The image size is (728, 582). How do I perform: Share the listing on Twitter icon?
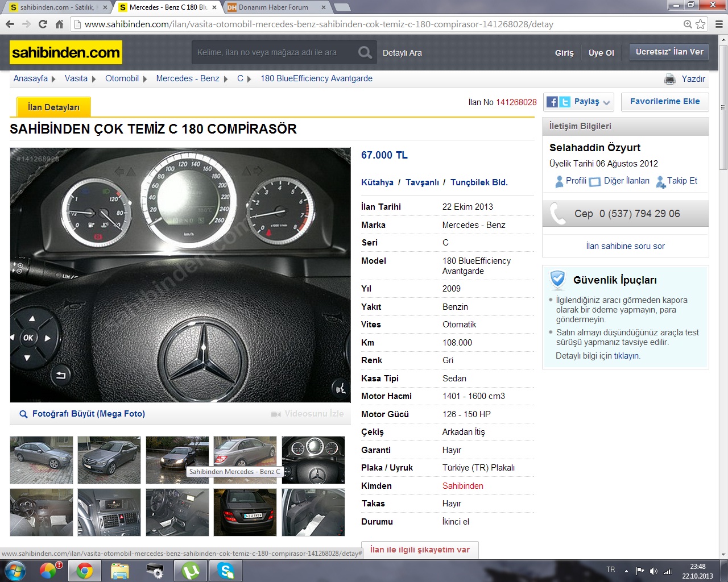coord(564,102)
